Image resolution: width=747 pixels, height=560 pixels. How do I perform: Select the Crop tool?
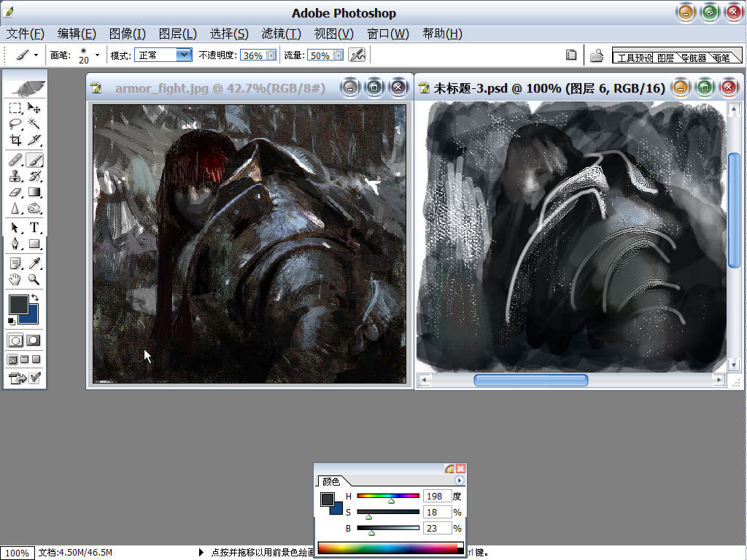point(15,139)
